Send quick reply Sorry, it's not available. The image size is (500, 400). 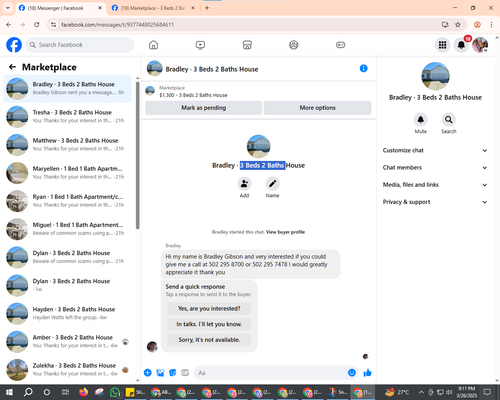[x=209, y=340]
